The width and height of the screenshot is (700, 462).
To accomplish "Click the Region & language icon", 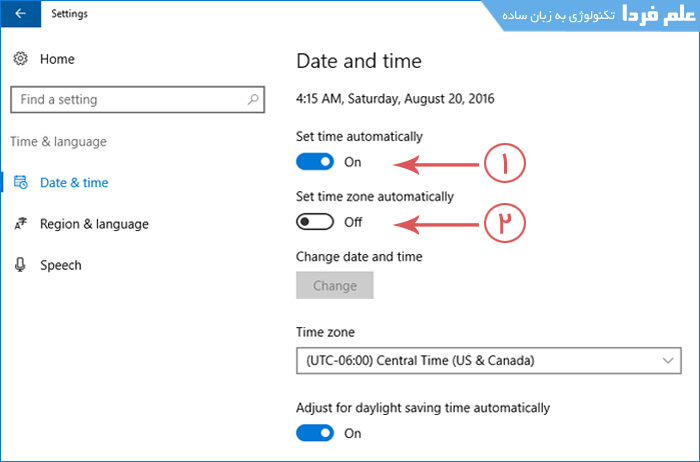I will [20, 224].
